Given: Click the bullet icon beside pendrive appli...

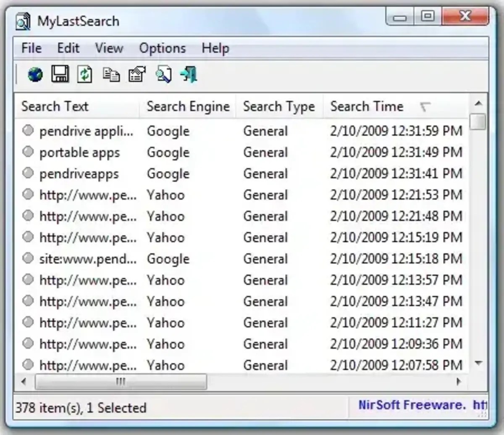Looking at the screenshot, I should click(x=28, y=130).
